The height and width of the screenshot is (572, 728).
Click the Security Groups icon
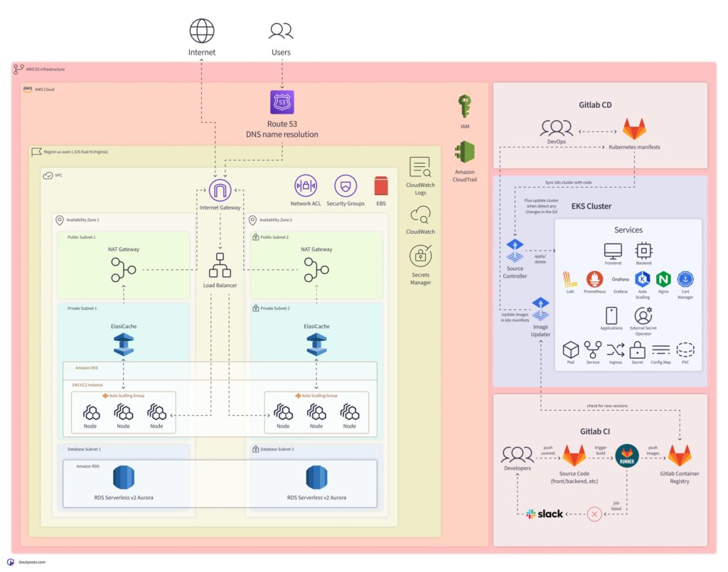click(x=346, y=186)
